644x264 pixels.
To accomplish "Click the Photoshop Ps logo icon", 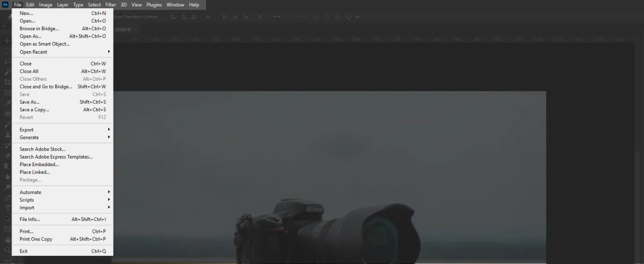I will pyautogui.click(x=5, y=5).
